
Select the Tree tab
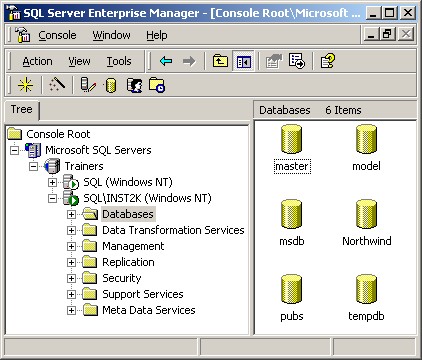point(22,110)
